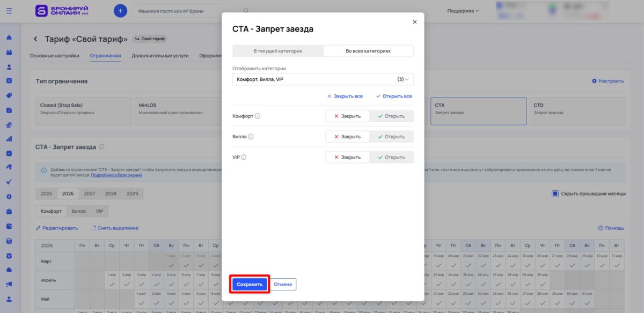Select the guests (user) icon in sidebar
This screenshot has width=644, height=313.
[x=9, y=66]
